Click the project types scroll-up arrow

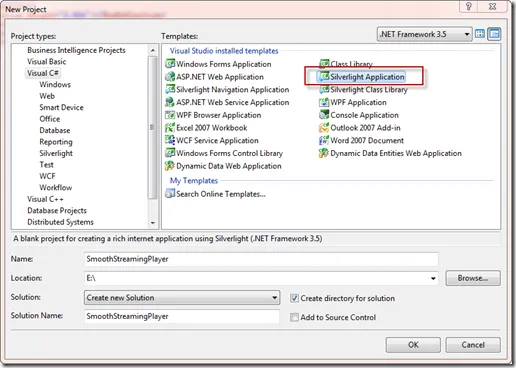(153, 50)
